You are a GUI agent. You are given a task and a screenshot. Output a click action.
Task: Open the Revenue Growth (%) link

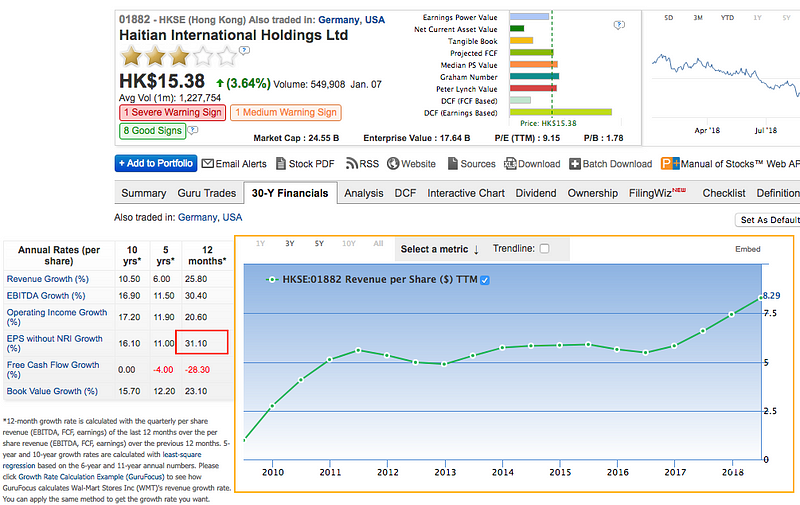47,279
